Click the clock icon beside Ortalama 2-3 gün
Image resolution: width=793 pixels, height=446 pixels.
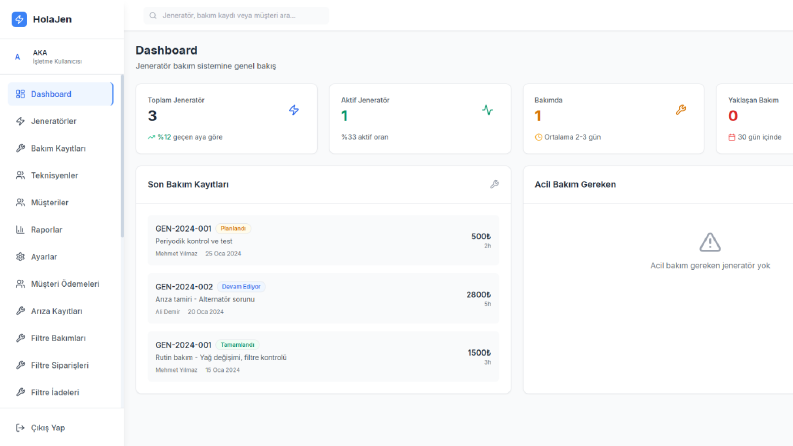[x=539, y=137]
